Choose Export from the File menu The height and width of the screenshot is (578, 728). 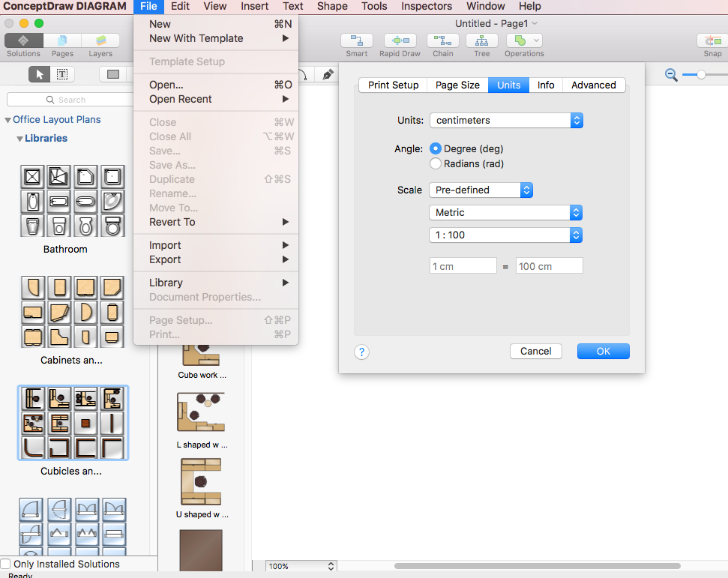coord(165,259)
